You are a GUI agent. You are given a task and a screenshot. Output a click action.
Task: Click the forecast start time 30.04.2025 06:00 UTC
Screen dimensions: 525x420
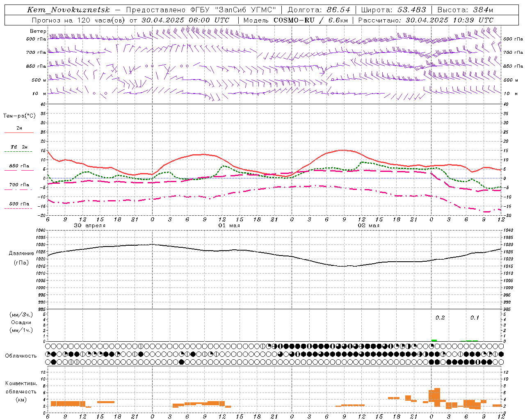click(x=185, y=20)
